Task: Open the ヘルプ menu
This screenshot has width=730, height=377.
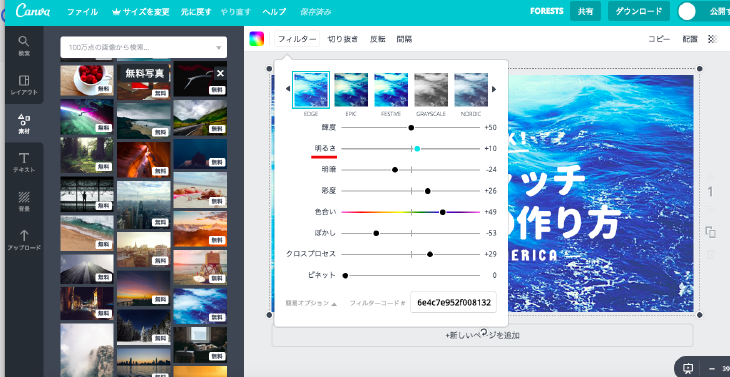Action: click(274, 12)
